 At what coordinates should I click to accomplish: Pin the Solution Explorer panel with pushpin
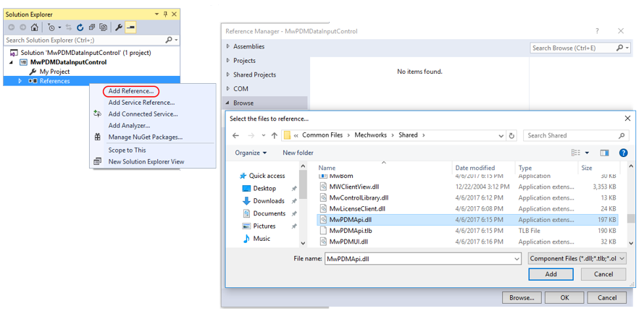(165, 14)
